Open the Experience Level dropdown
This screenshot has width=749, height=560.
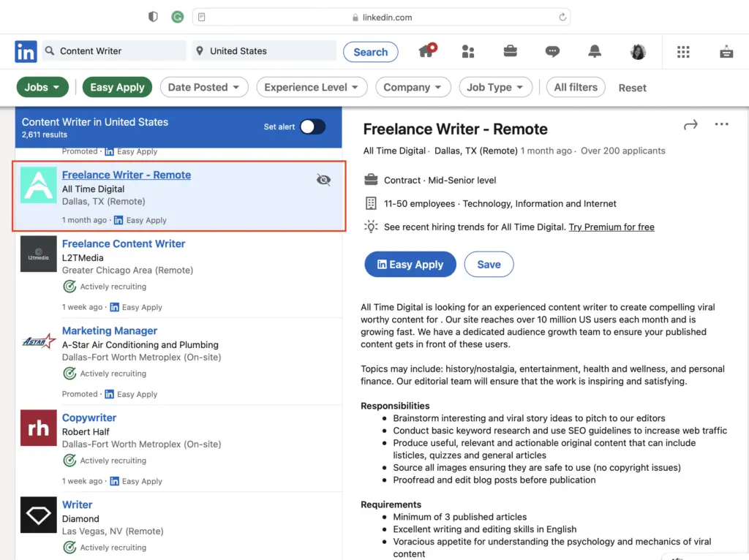tap(312, 87)
